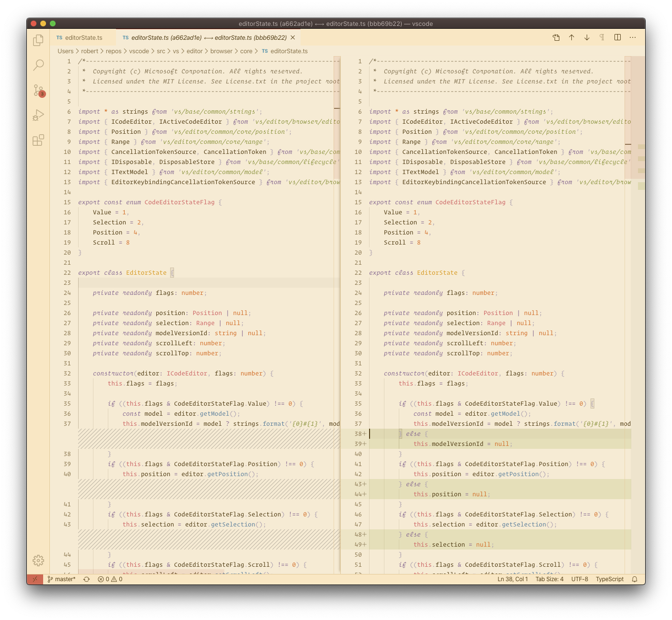Viewport: 672px width, 620px height.
Task: Click the macOS green zoom button
Action: [53, 23]
